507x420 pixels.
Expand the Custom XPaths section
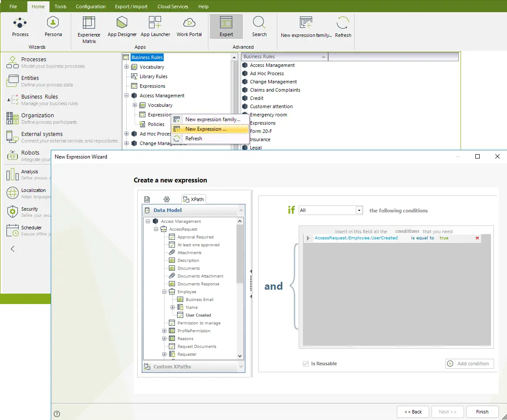click(x=193, y=367)
